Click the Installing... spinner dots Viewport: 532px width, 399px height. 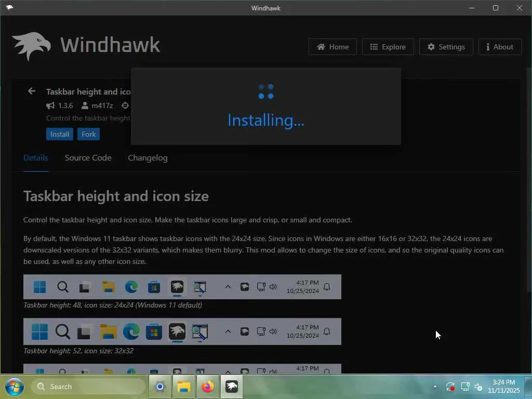tap(266, 91)
